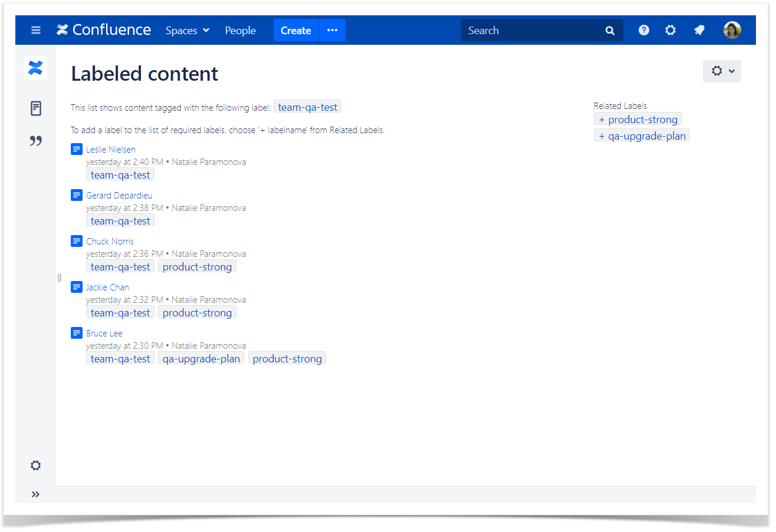This screenshot has width=776, height=532.
Task: Select the People menu item
Action: (x=240, y=30)
